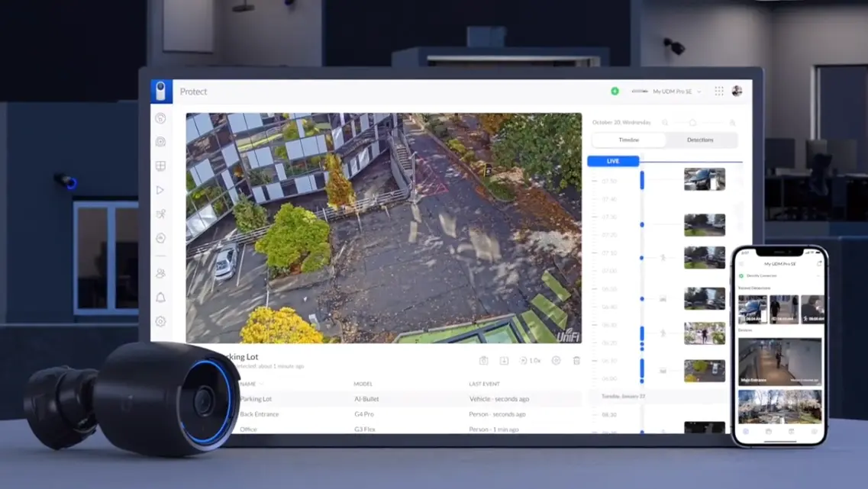Screen dimensions: 868x489
Task: Take a snapshot with the camera icon
Action: (483, 359)
